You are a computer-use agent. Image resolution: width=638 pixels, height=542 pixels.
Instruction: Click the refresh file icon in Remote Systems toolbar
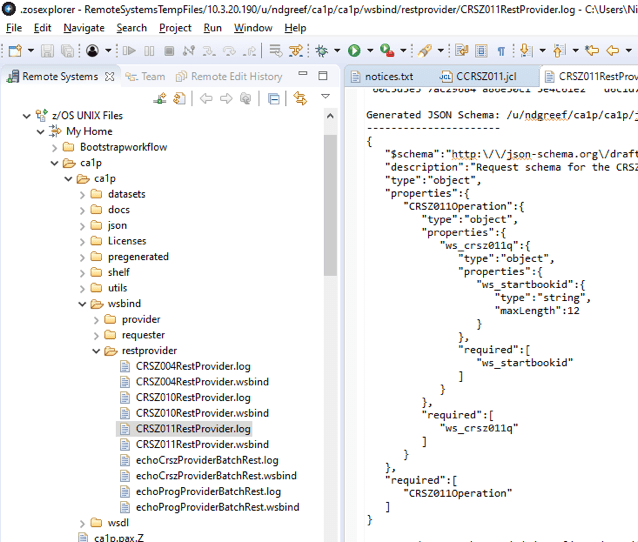[x=179, y=98]
